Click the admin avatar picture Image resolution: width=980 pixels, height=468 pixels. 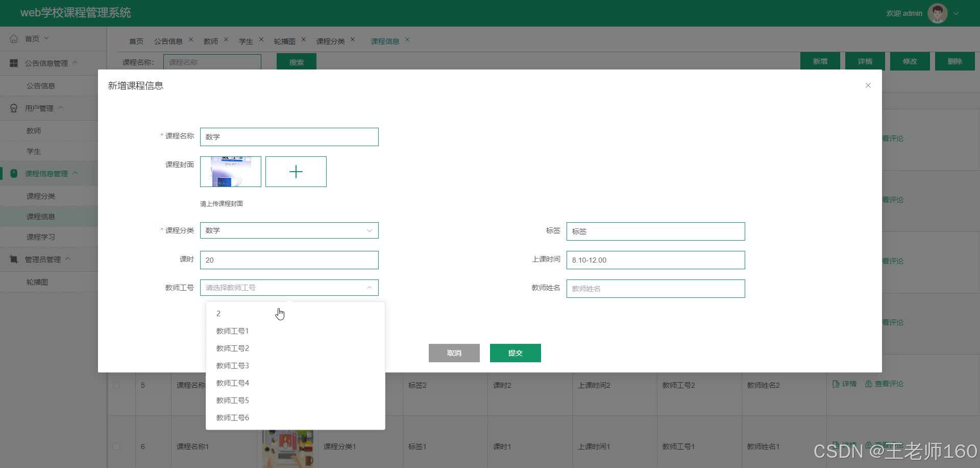(938, 13)
